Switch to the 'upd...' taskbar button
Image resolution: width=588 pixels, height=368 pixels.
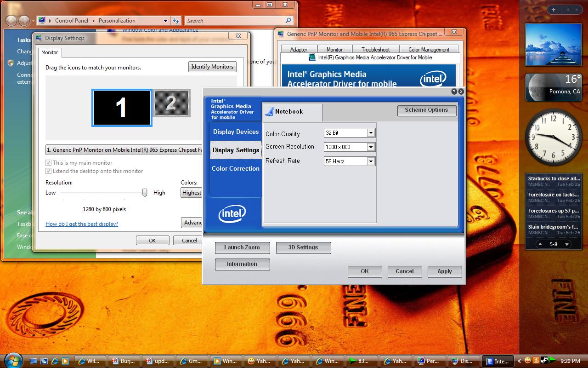tap(157, 361)
